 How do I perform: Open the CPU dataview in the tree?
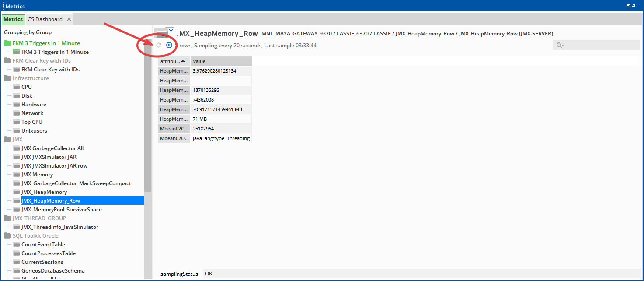coord(27,87)
